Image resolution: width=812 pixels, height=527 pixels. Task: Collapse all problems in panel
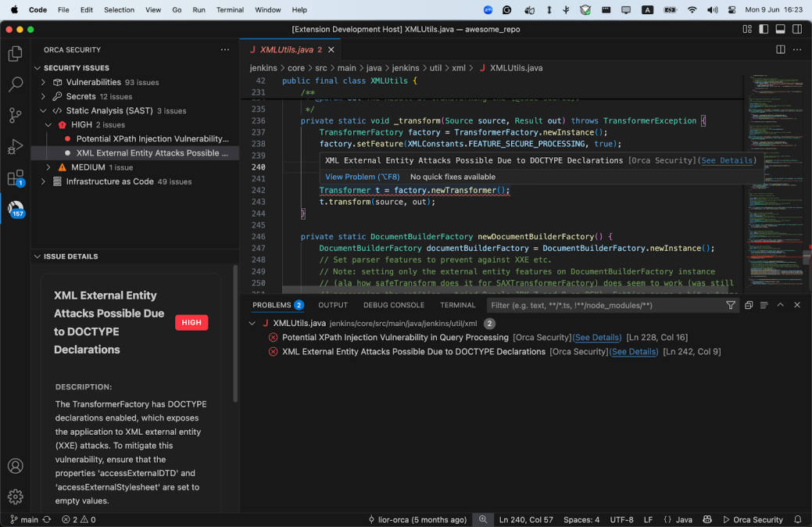(x=748, y=305)
